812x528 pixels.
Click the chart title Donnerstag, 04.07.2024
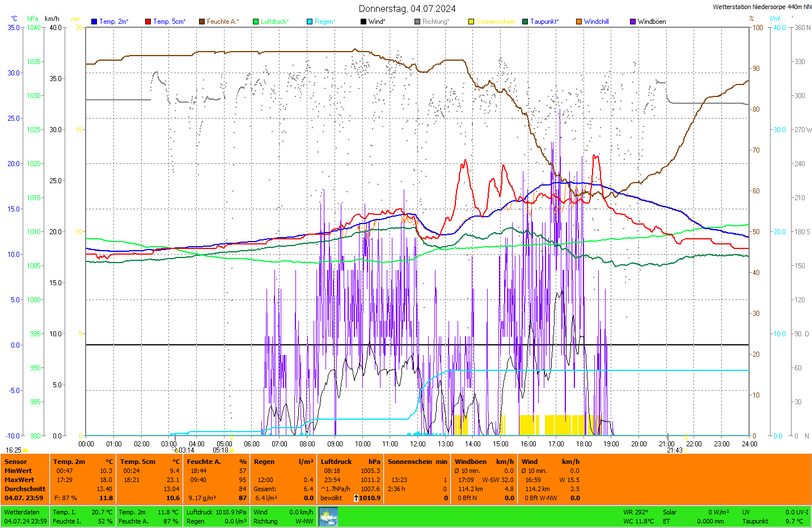(407, 9)
